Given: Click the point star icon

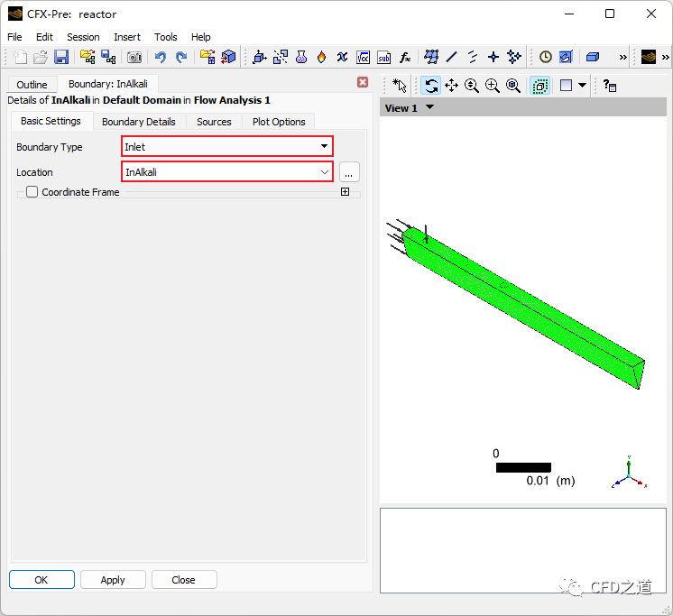Looking at the screenshot, I should click(493, 57).
